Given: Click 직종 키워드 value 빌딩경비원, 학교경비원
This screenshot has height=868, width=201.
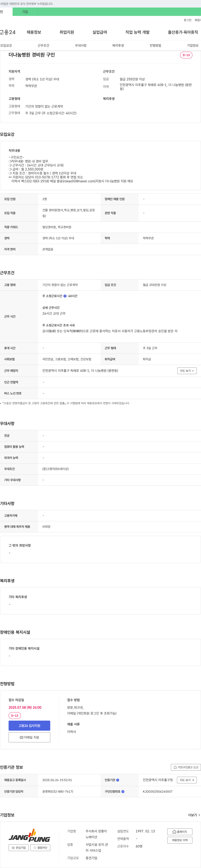Looking at the screenshot, I should [57, 227].
